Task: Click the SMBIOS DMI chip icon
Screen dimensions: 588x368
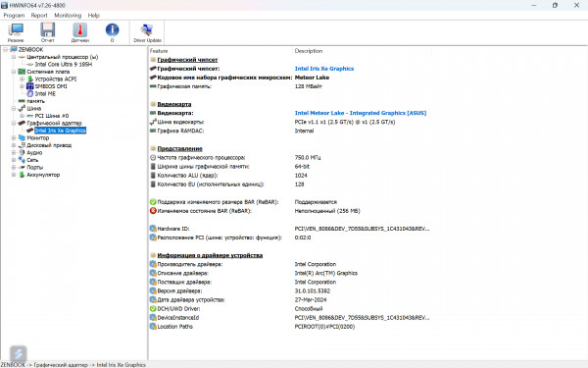Action: pyautogui.click(x=30, y=86)
